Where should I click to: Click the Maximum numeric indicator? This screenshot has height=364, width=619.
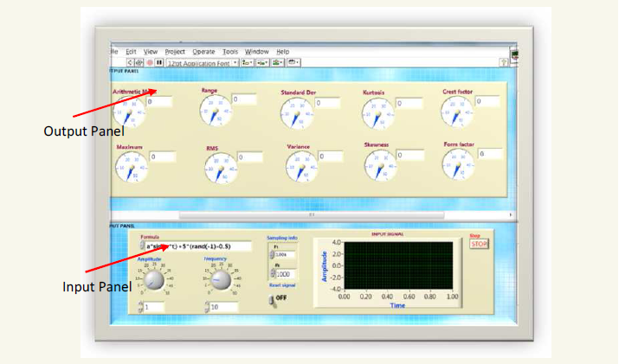163,157
